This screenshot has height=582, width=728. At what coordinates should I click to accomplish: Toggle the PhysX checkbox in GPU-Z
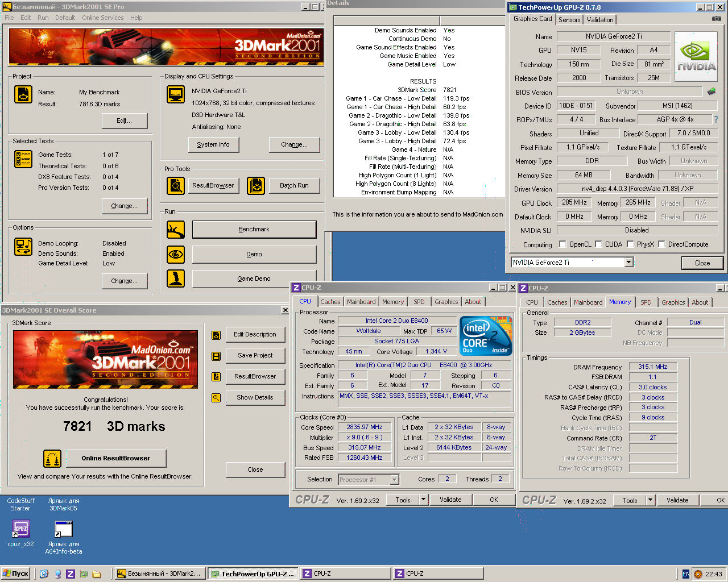pos(630,244)
